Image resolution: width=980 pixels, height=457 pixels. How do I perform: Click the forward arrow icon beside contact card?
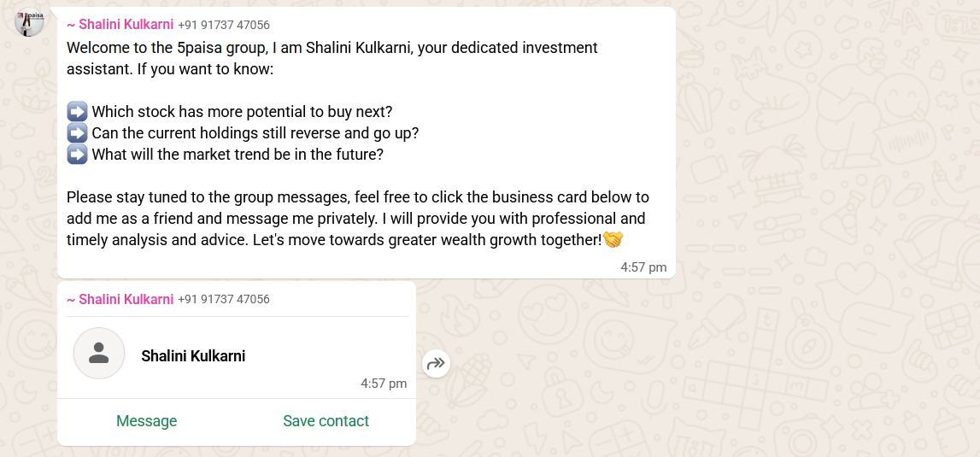(x=436, y=363)
